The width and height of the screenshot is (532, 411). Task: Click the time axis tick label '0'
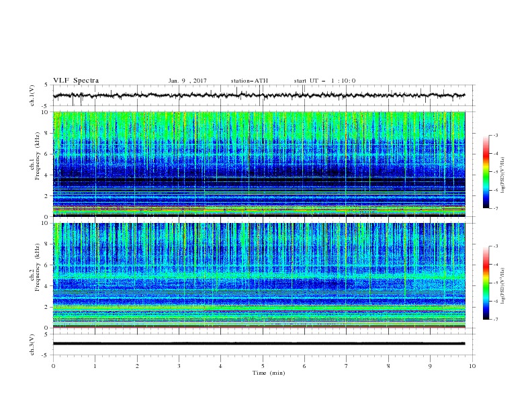point(53,366)
